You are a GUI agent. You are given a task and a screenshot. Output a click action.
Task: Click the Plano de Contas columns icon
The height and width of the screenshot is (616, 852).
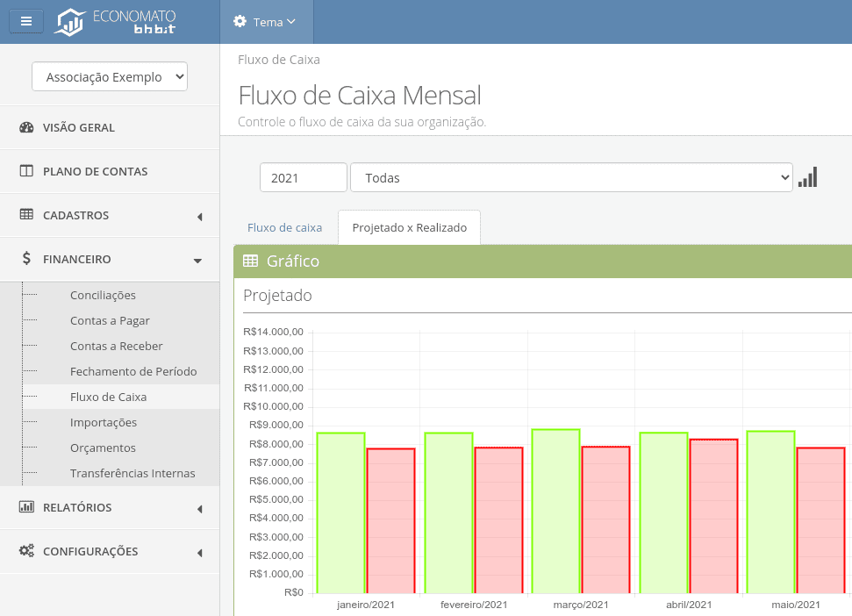pyautogui.click(x=26, y=171)
